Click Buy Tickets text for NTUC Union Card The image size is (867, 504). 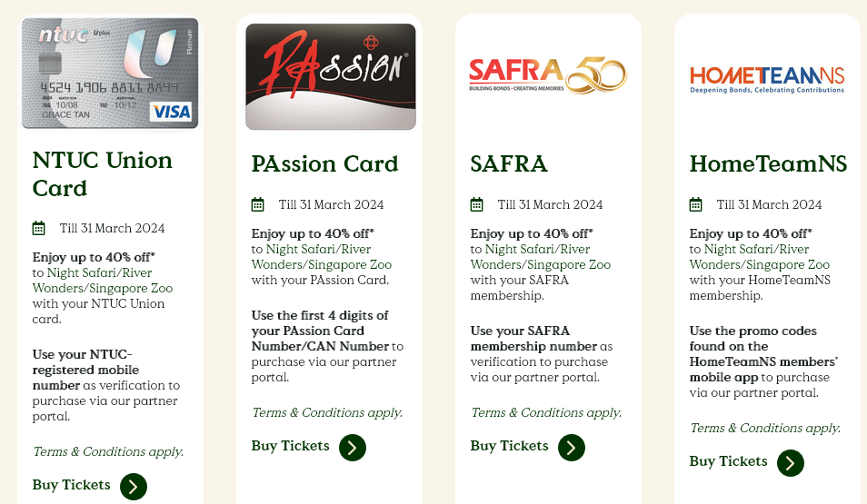(71, 485)
